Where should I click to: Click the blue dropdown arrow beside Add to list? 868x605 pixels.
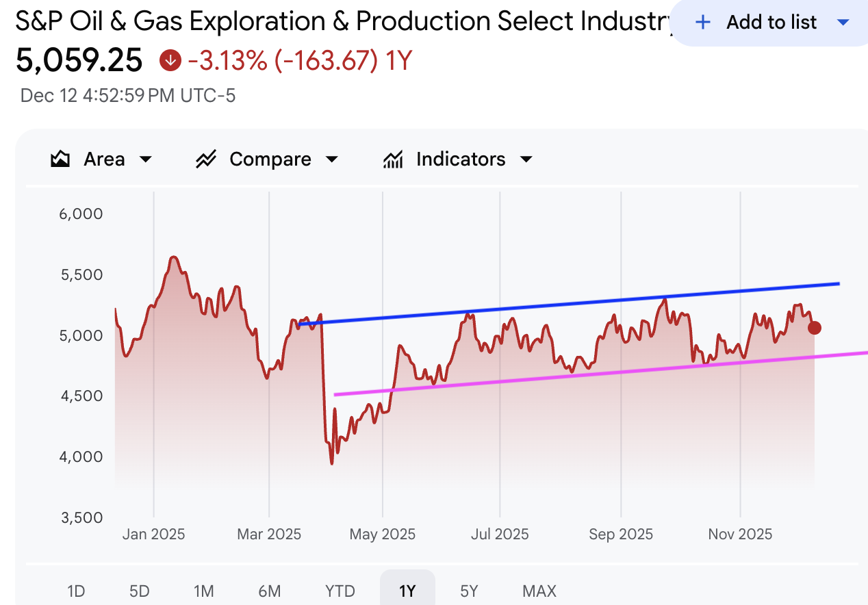coord(843,22)
